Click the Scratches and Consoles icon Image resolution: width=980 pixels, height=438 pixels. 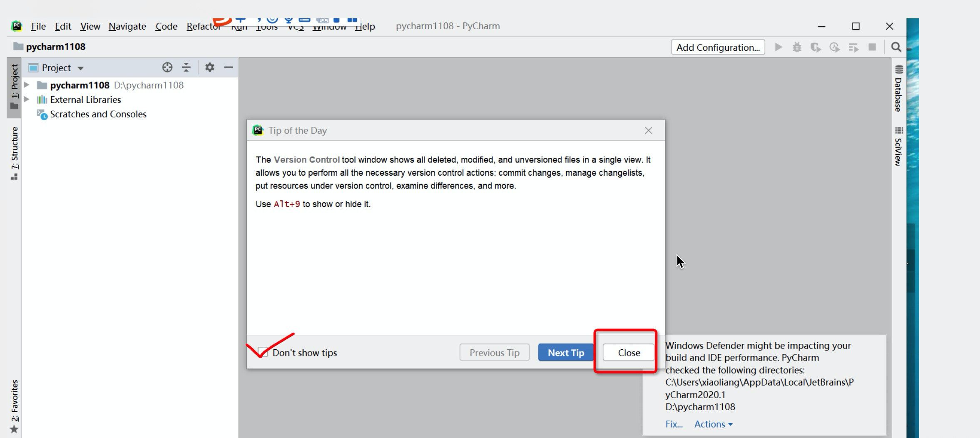click(42, 114)
